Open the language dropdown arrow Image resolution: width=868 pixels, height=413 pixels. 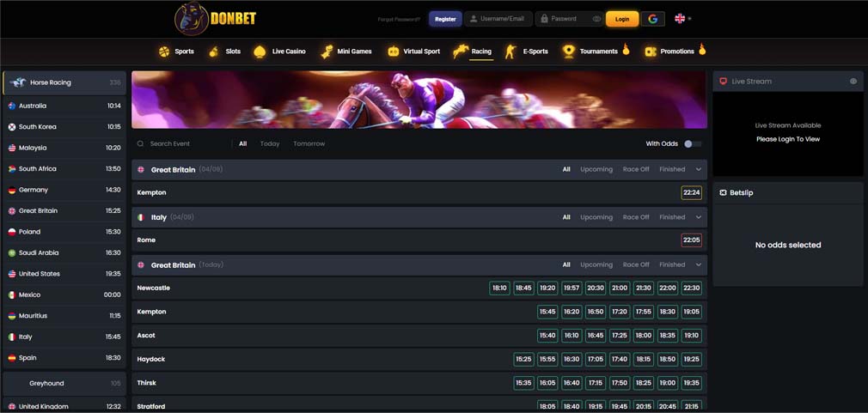pyautogui.click(x=690, y=19)
